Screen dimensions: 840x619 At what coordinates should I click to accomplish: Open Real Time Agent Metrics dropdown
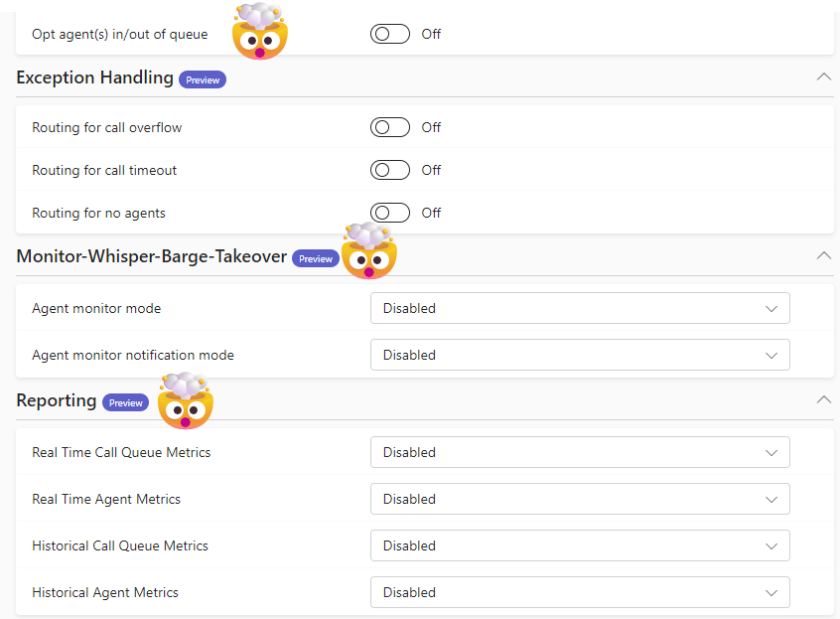pyautogui.click(x=580, y=499)
